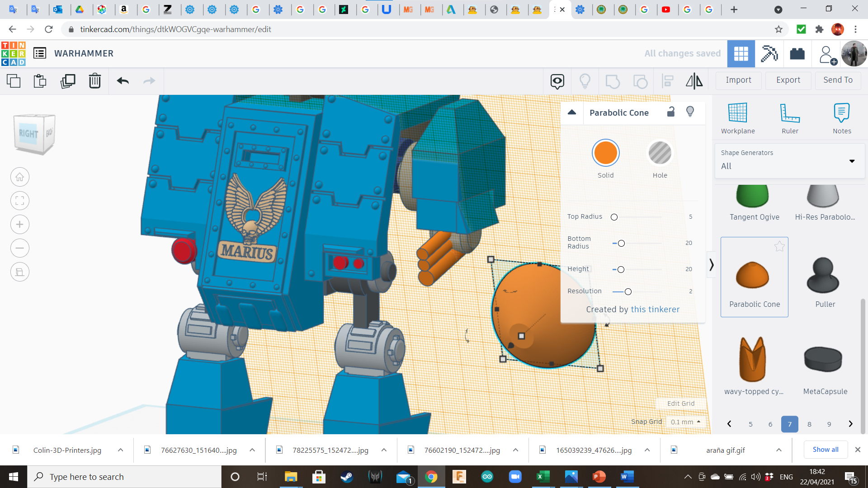Set shape to Hole

[660, 154]
